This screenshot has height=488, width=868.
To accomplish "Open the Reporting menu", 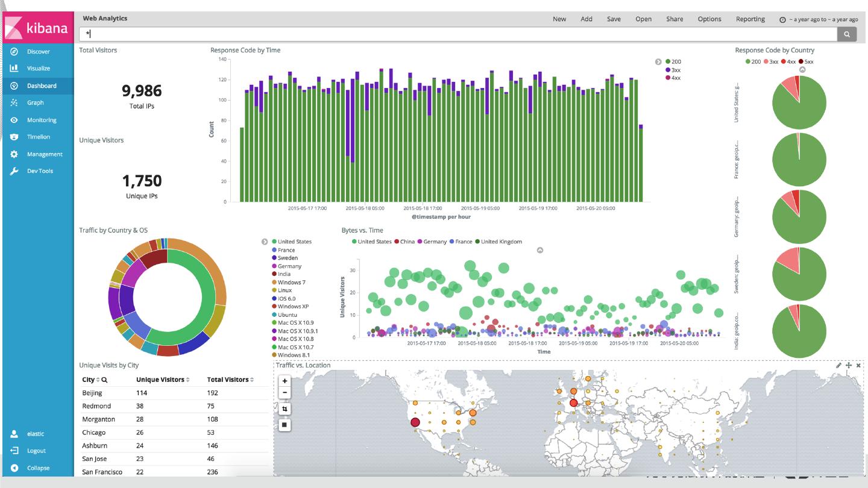I will point(750,19).
